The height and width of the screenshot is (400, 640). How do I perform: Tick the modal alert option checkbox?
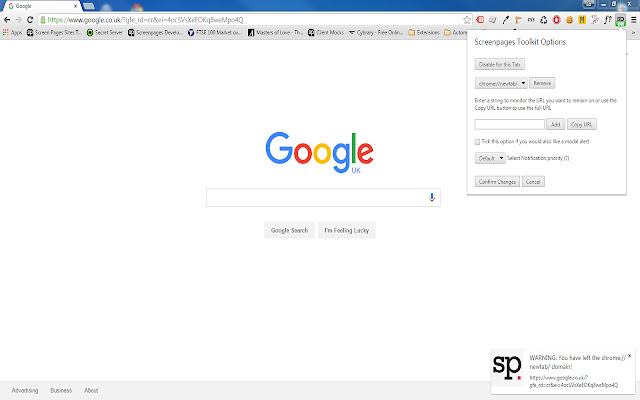[477, 142]
